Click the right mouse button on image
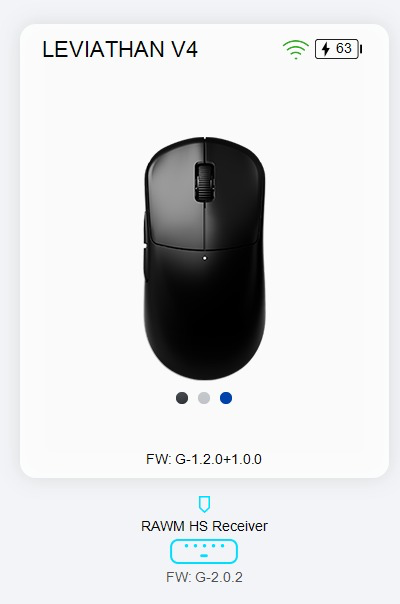The height and width of the screenshot is (604, 400). [x=235, y=195]
